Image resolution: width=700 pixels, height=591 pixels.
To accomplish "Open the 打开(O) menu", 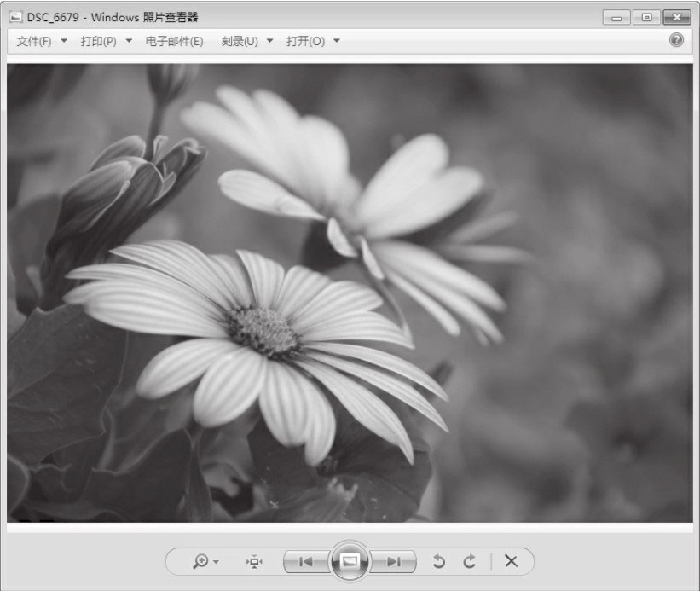I will point(305,41).
